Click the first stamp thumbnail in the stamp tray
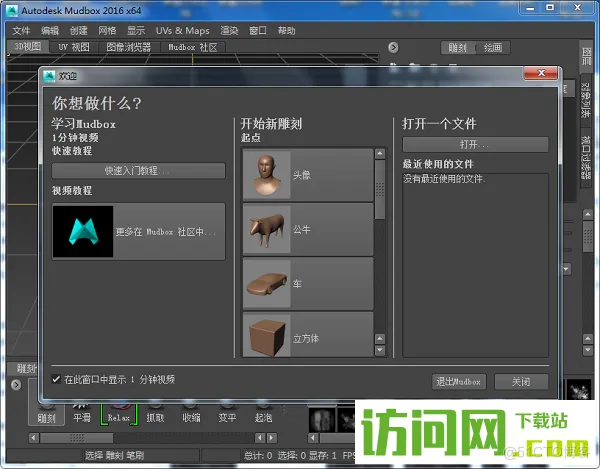The image size is (600, 469). [321, 419]
